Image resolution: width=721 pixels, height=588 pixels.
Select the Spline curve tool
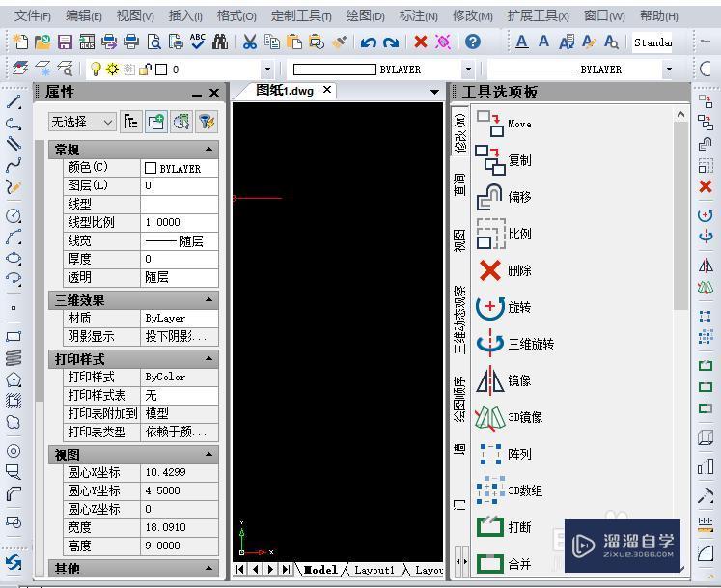pyautogui.click(x=14, y=165)
